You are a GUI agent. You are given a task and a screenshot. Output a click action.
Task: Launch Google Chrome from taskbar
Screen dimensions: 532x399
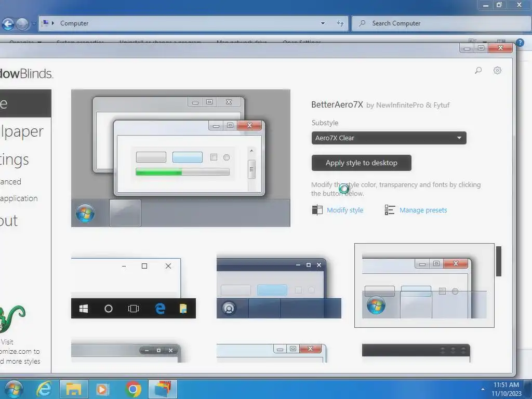coord(134,389)
